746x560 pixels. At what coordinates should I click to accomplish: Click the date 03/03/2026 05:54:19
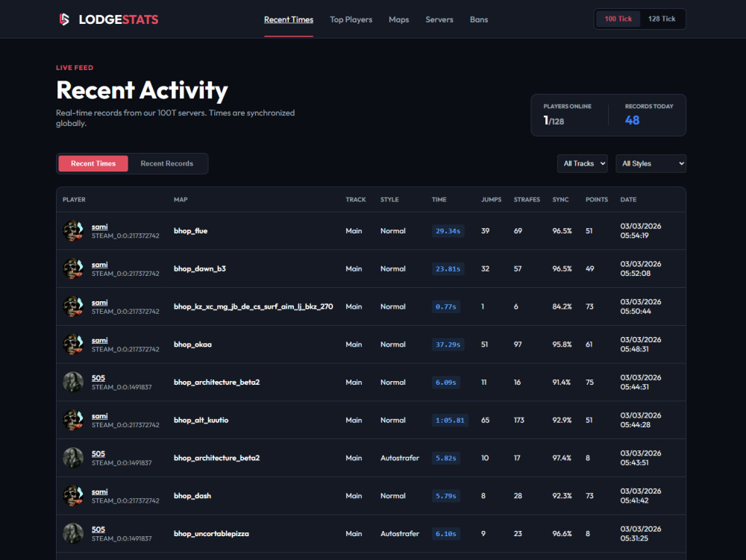[x=640, y=230]
